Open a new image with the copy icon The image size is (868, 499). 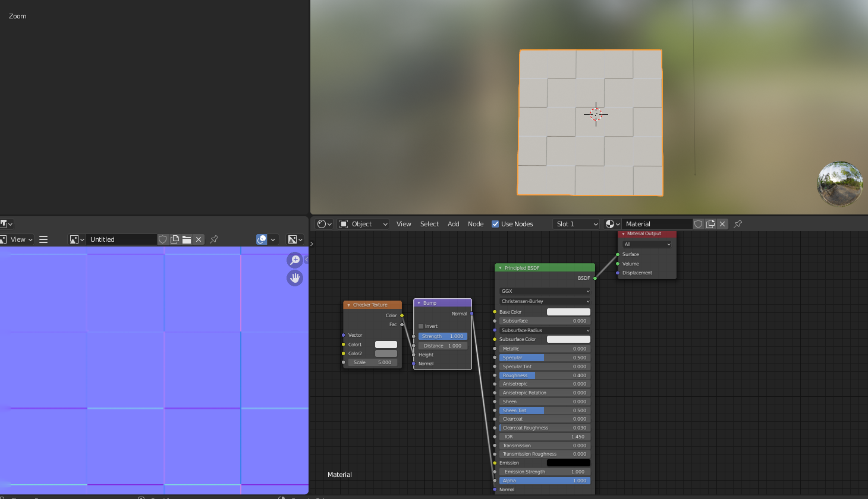[x=175, y=239]
